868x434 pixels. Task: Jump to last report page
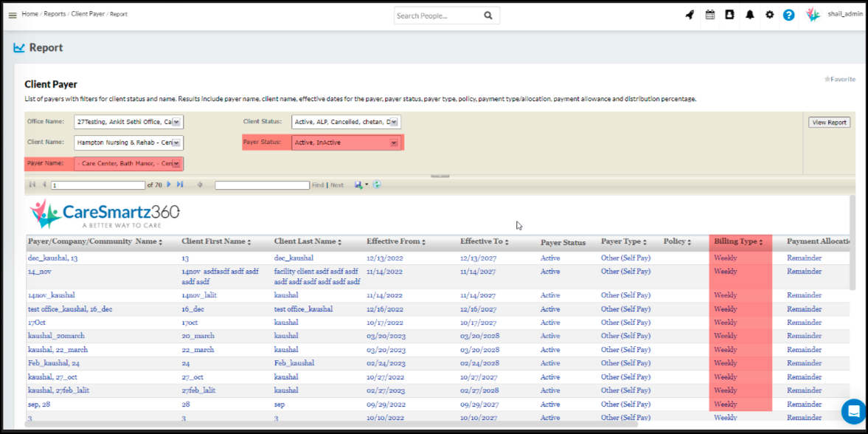(x=180, y=185)
